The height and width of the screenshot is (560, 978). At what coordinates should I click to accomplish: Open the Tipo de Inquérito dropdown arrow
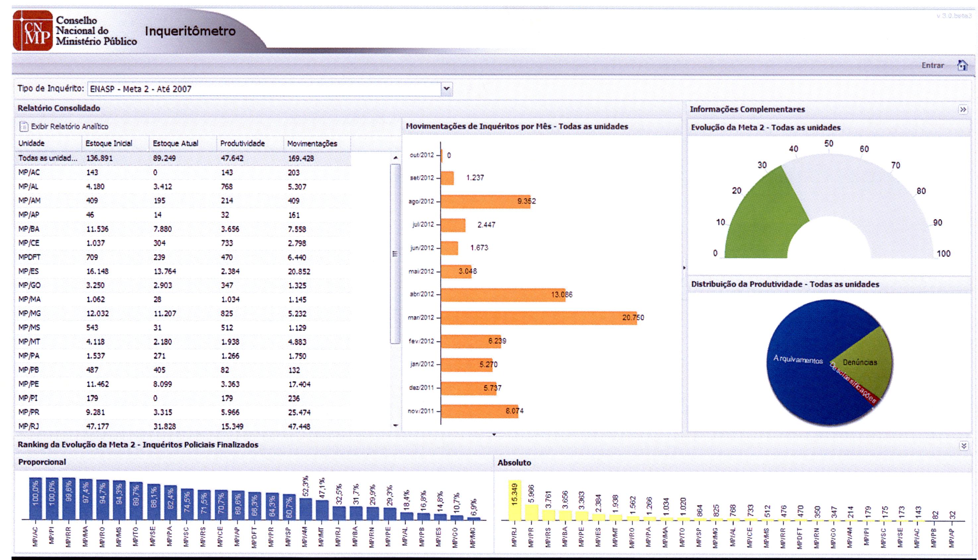click(446, 89)
